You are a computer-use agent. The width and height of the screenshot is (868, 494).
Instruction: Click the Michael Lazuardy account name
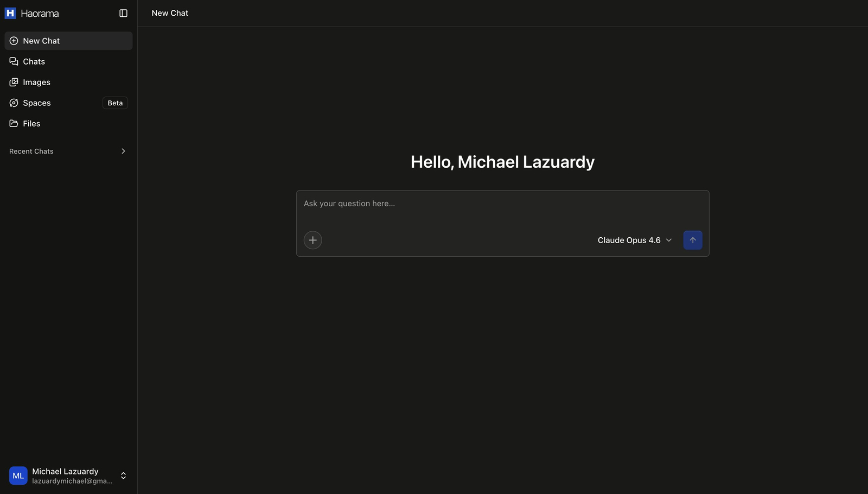65,471
